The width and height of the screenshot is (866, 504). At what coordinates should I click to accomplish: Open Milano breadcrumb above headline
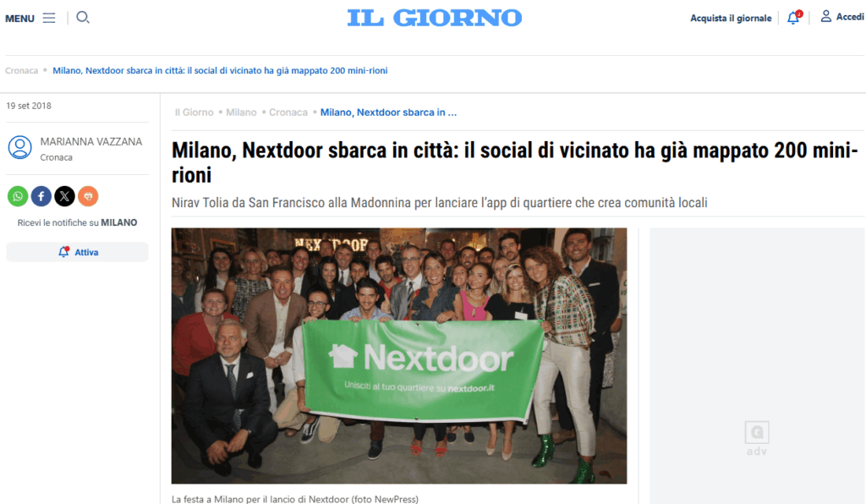pyautogui.click(x=241, y=112)
